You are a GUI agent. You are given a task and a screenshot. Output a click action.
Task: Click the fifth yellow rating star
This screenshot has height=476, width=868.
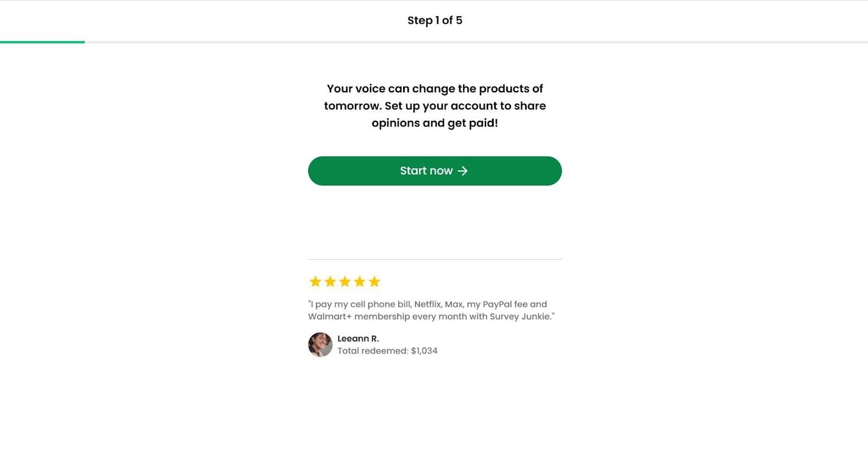coord(374,281)
